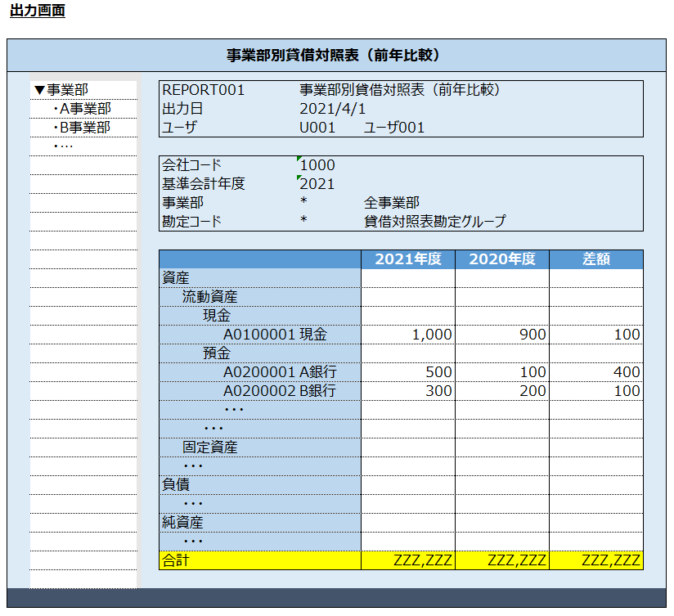
Task: Select the A0200001 A銀行 account row
Action: coord(279,372)
